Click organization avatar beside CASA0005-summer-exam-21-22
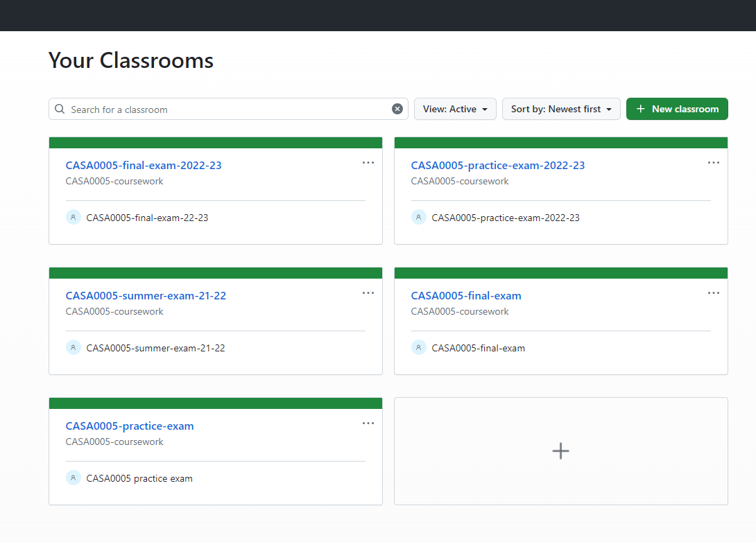Screen dimensions: 756x542 pyautogui.click(x=74, y=347)
